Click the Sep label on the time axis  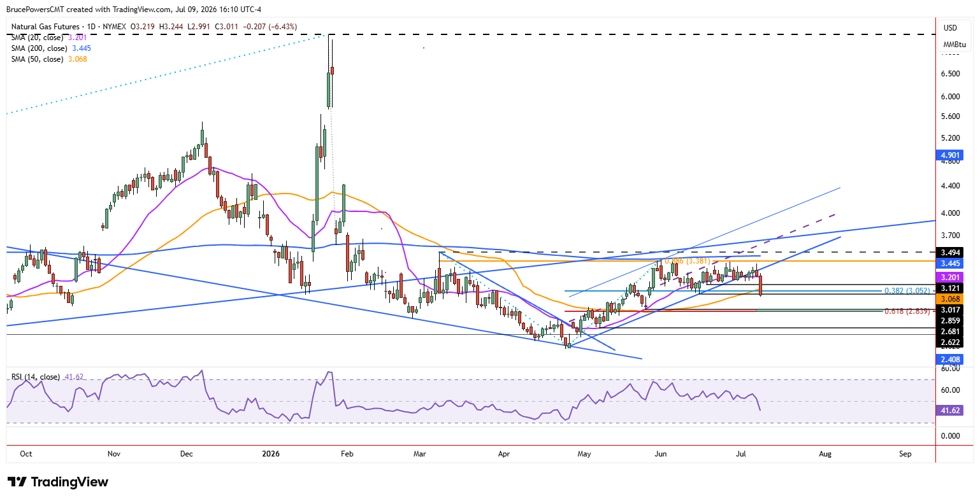[x=905, y=454]
